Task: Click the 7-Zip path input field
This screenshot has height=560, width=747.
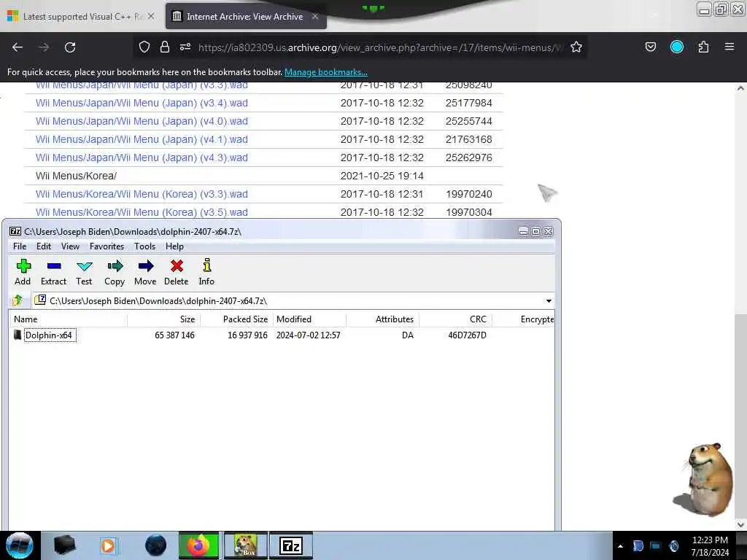Action: (x=295, y=301)
